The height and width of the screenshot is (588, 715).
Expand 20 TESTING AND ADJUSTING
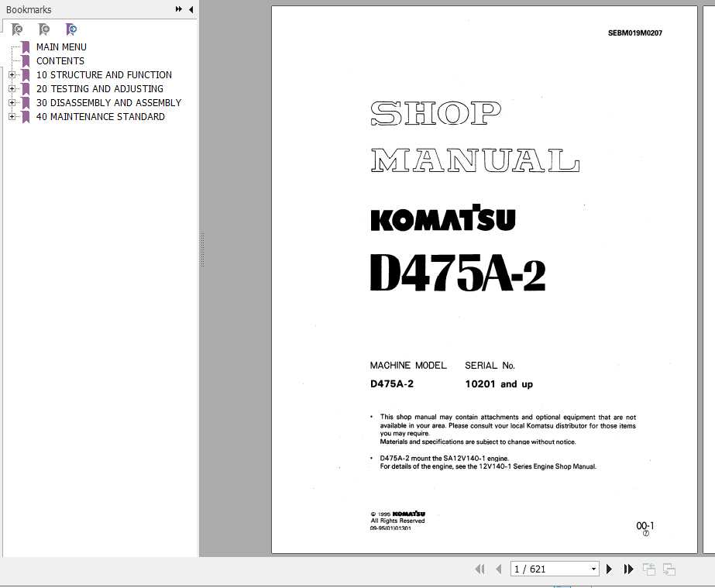(11, 88)
